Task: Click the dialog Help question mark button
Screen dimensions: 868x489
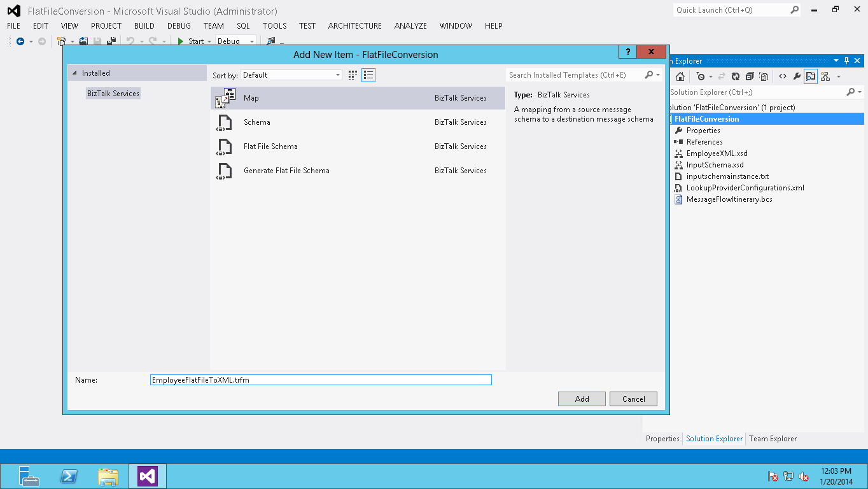Action: (x=627, y=52)
